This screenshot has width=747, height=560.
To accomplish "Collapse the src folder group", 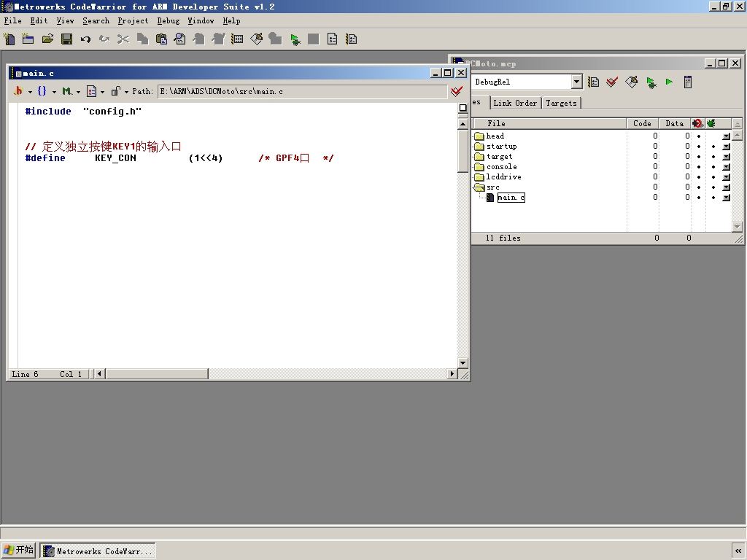I will [x=479, y=187].
